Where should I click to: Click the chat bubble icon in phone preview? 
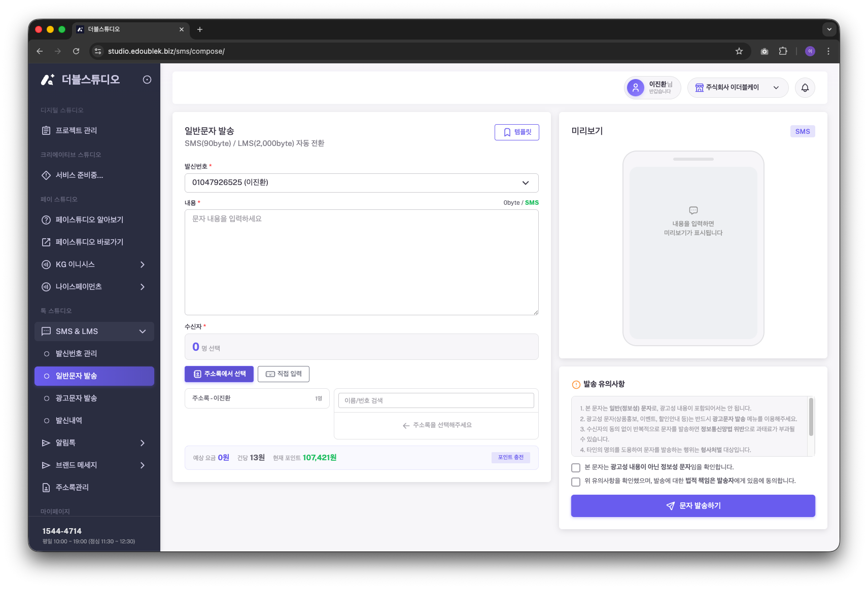coord(693,210)
